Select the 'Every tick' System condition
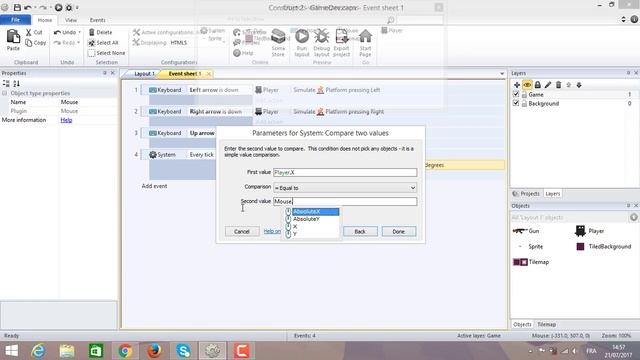 click(x=201, y=155)
